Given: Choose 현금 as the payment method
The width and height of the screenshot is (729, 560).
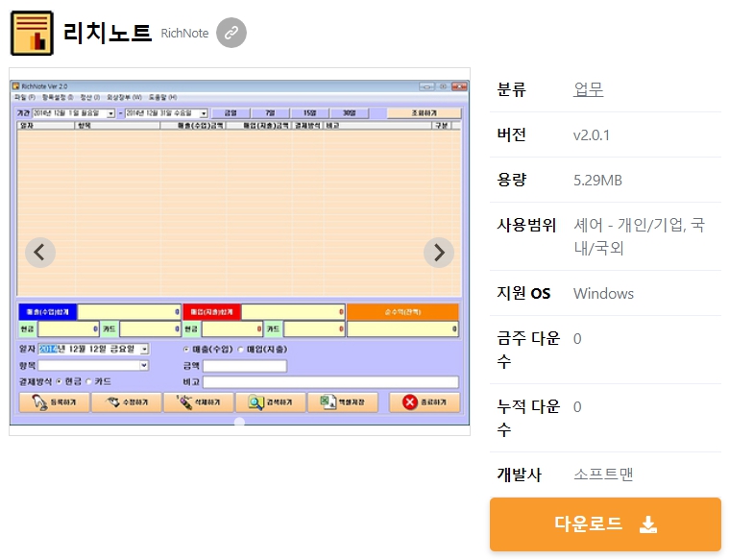Looking at the screenshot, I should pyautogui.click(x=59, y=381).
